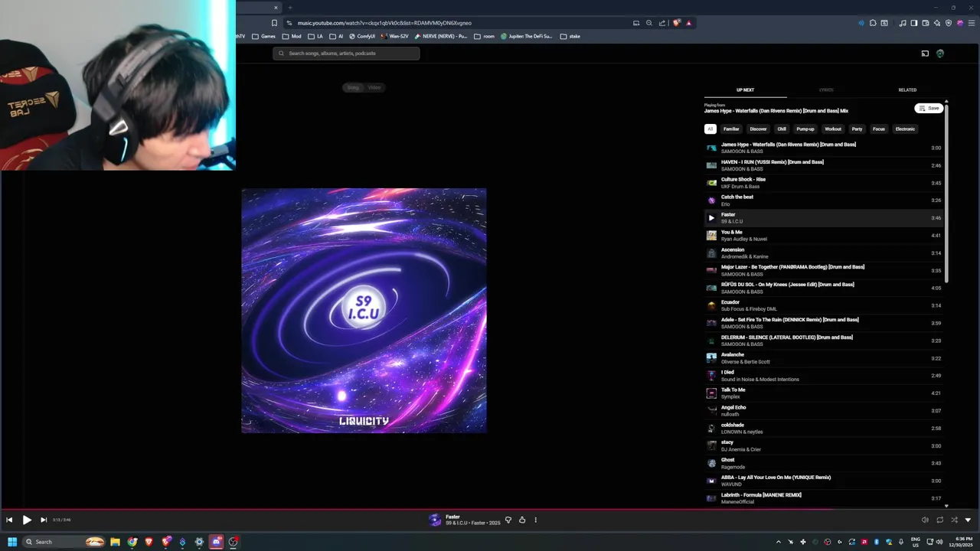The image size is (980, 551).
Task: Play RÜFÜS DU SOL - On My Knees
Action: [824, 288]
